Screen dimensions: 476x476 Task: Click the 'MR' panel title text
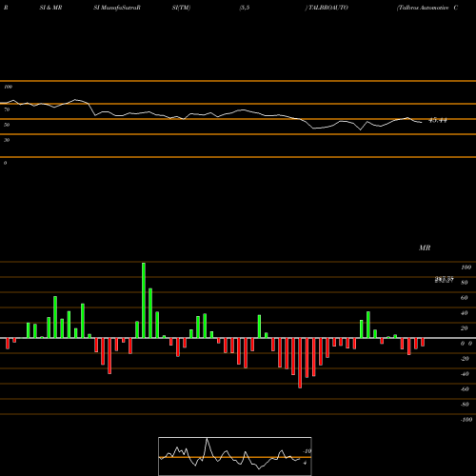425,248
